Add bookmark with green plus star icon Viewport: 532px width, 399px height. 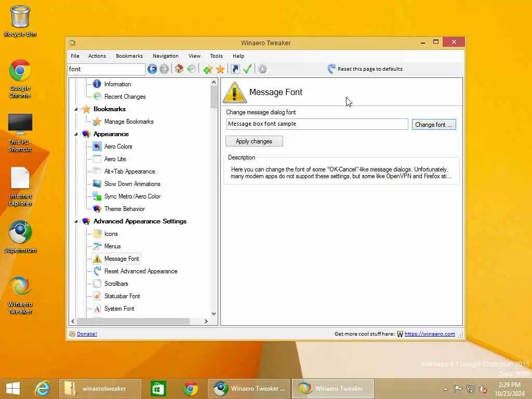tap(208, 69)
